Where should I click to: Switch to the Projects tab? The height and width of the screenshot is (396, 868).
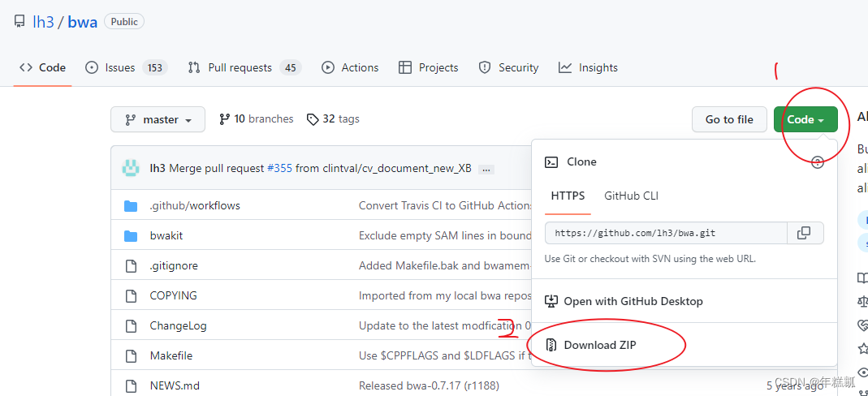pyautogui.click(x=429, y=67)
